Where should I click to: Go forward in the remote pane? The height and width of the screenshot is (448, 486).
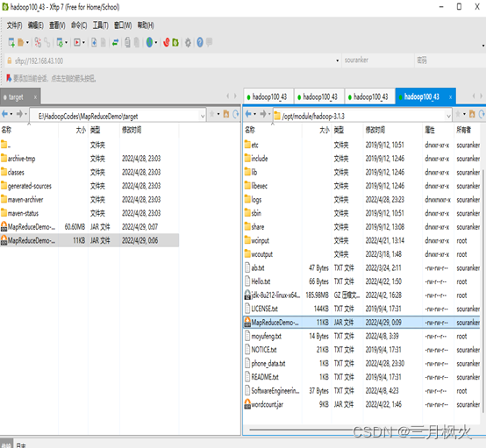[x=263, y=114]
